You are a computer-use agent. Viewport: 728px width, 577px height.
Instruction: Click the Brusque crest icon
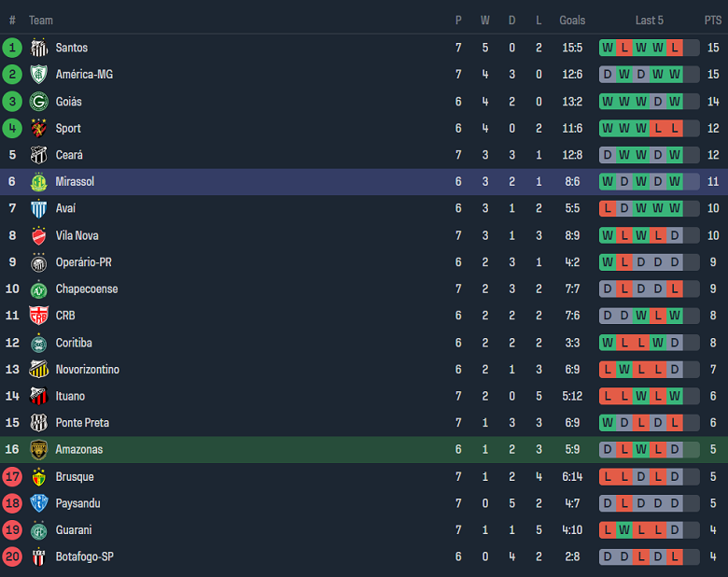click(x=38, y=476)
